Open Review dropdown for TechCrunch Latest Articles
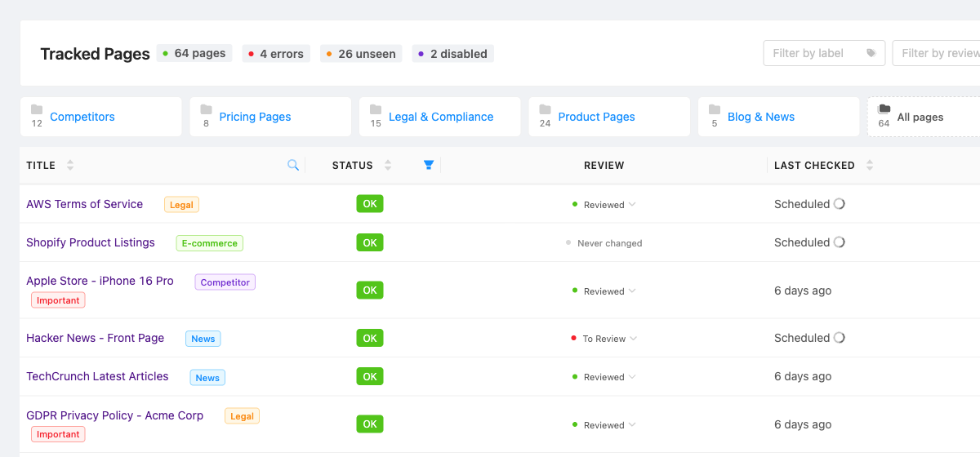The height and width of the screenshot is (457, 980). 604,377
